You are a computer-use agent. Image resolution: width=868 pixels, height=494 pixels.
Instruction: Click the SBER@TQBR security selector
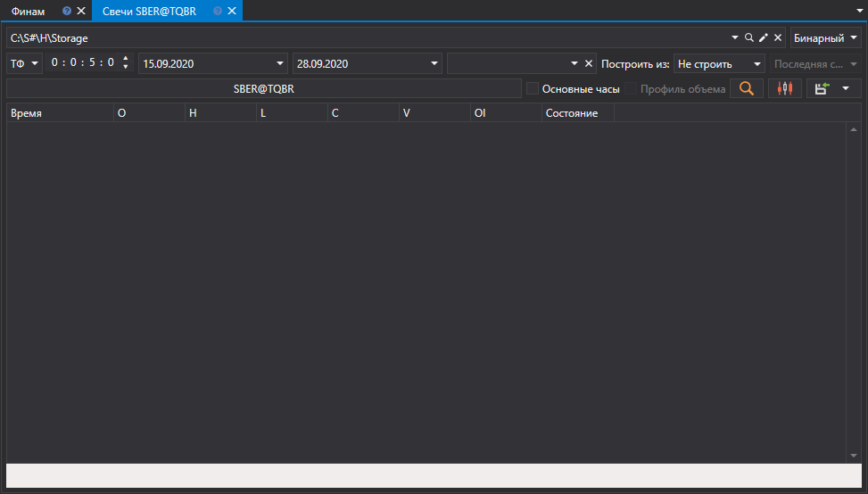coord(264,88)
